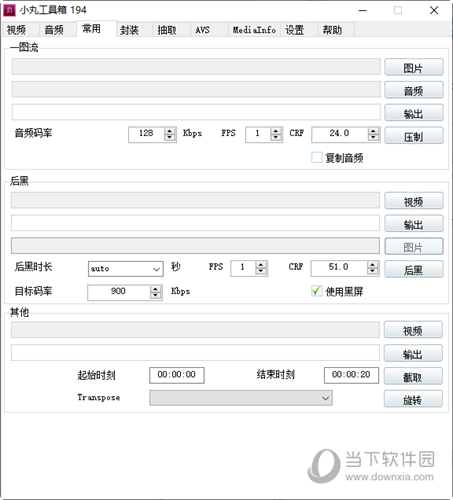The height and width of the screenshot is (500, 453).
Task: Decrease 一图流 FPS stepper value
Action: coord(275,137)
